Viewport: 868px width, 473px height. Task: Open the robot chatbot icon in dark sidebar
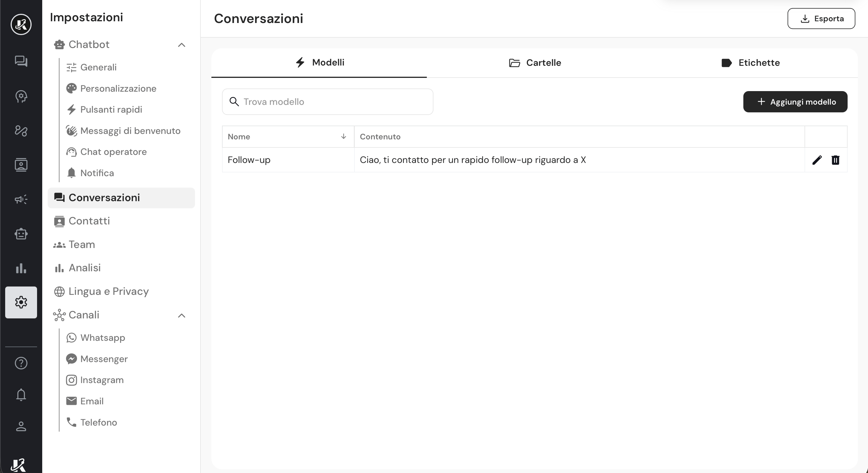coord(21,234)
